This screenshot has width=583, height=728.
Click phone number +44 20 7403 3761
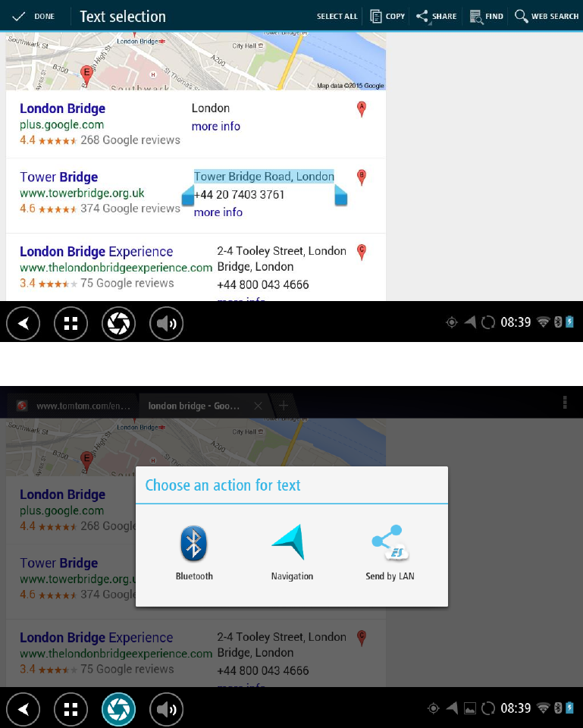[x=239, y=195]
